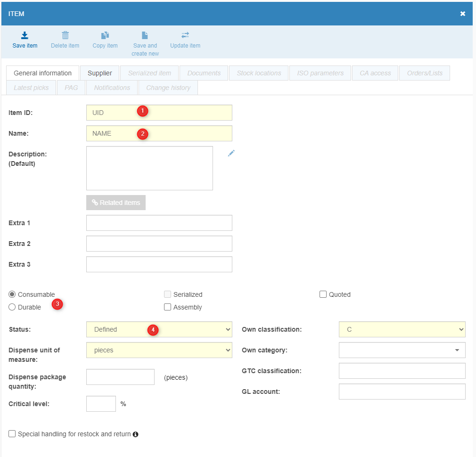476x457 pixels.
Task: Open the Status dropdown showing Defined
Action: point(159,329)
